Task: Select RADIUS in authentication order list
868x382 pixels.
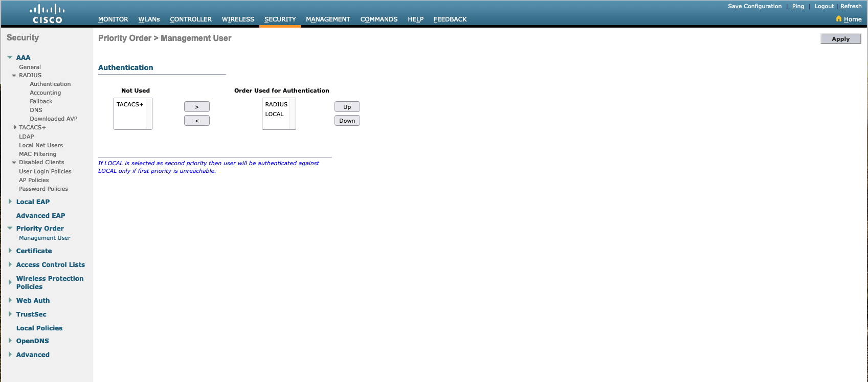Action: pos(276,104)
